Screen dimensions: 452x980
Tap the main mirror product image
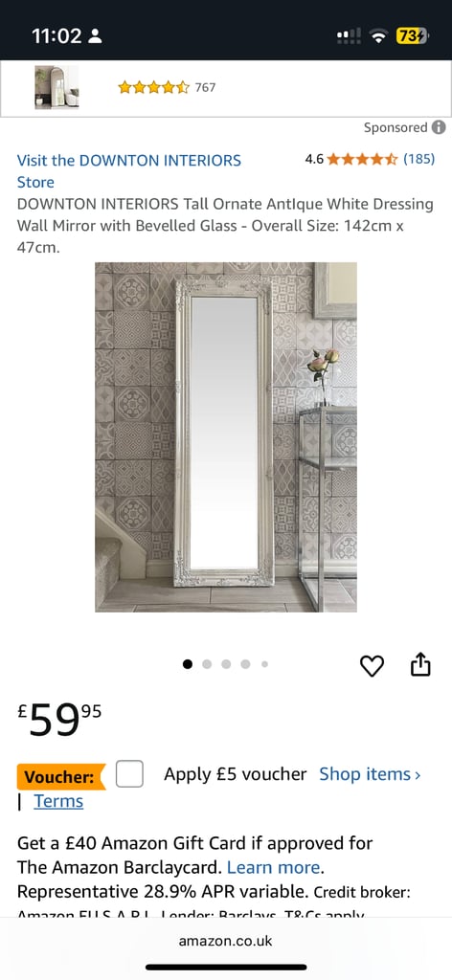(x=226, y=436)
